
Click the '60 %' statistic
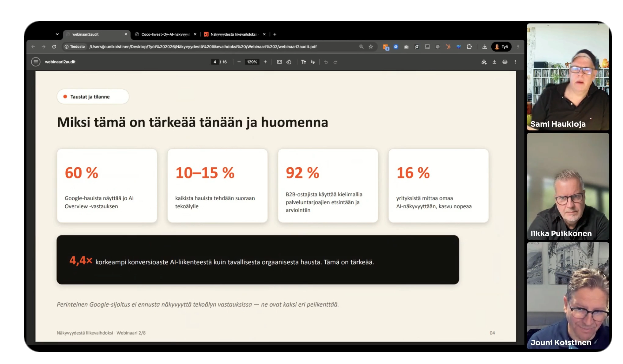(81, 173)
